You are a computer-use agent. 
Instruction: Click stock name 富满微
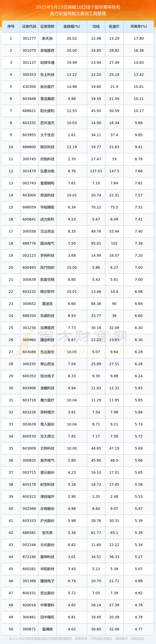coord(47,629)
